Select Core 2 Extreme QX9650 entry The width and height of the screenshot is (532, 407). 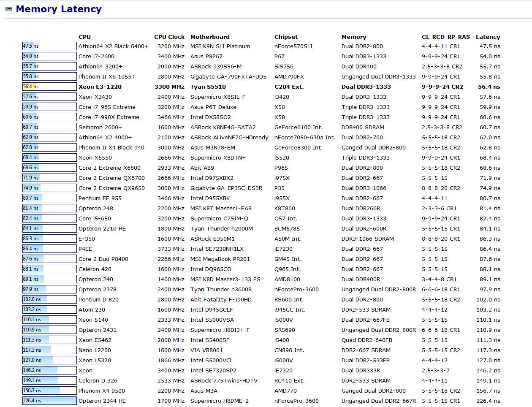(x=111, y=188)
